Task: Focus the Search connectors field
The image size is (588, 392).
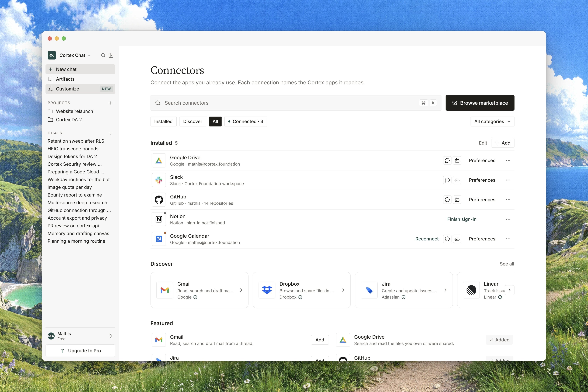Action: pyautogui.click(x=296, y=103)
